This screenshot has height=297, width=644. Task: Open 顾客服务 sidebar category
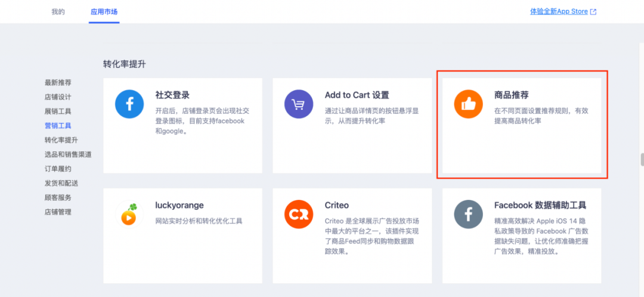(x=58, y=197)
